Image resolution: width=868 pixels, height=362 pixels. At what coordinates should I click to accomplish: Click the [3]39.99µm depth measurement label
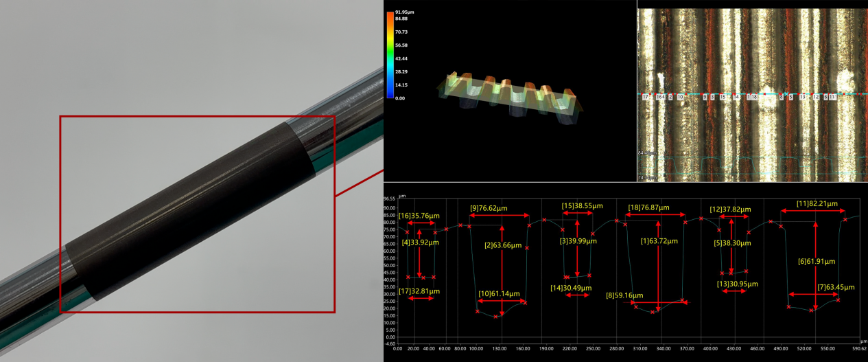click(x=579, y=241)
